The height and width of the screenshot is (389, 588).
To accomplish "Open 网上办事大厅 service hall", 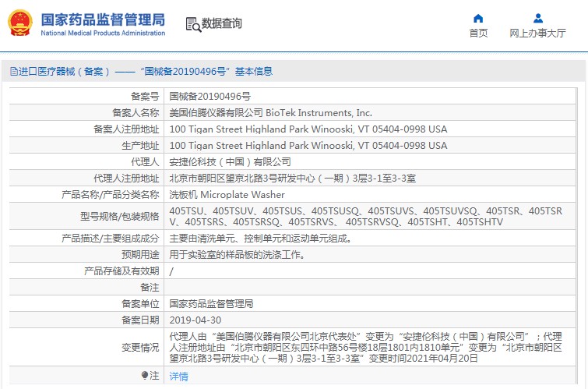I will pyautogui.click(x=537, y=33).
